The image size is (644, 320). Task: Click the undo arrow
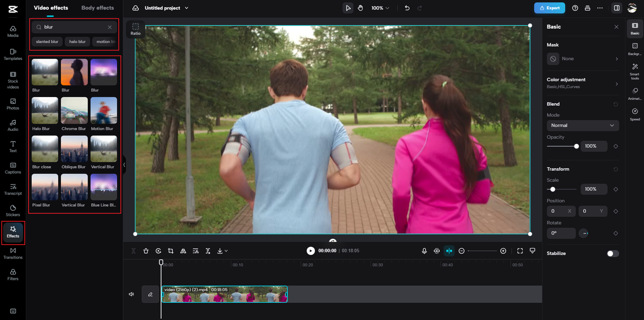click(x=407, y=8)
